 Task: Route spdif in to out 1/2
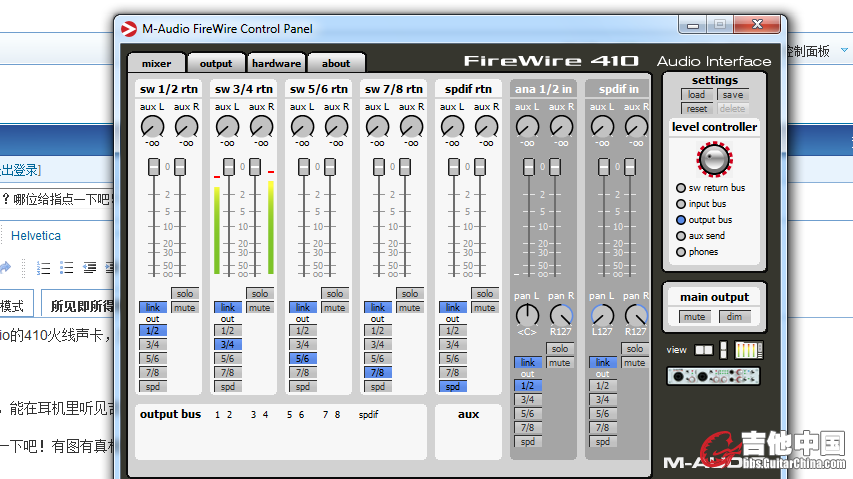click(x=603, y=385)
